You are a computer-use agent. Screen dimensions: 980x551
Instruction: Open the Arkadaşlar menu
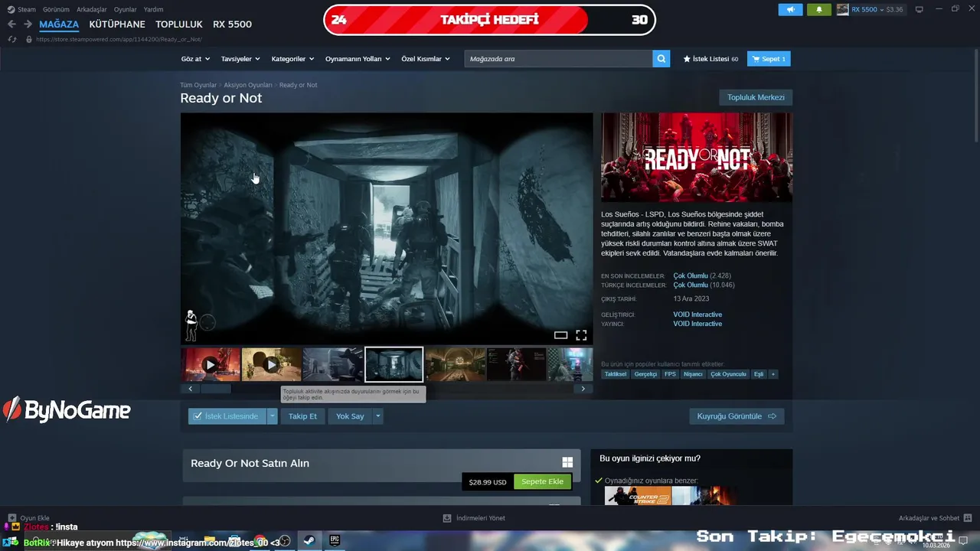tap(92, 9)
